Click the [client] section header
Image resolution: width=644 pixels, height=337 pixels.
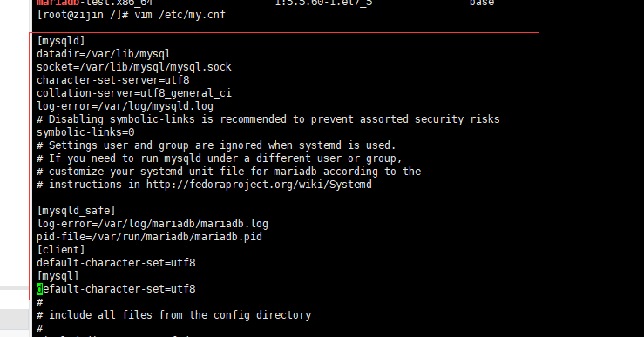(x=61, y=250)
